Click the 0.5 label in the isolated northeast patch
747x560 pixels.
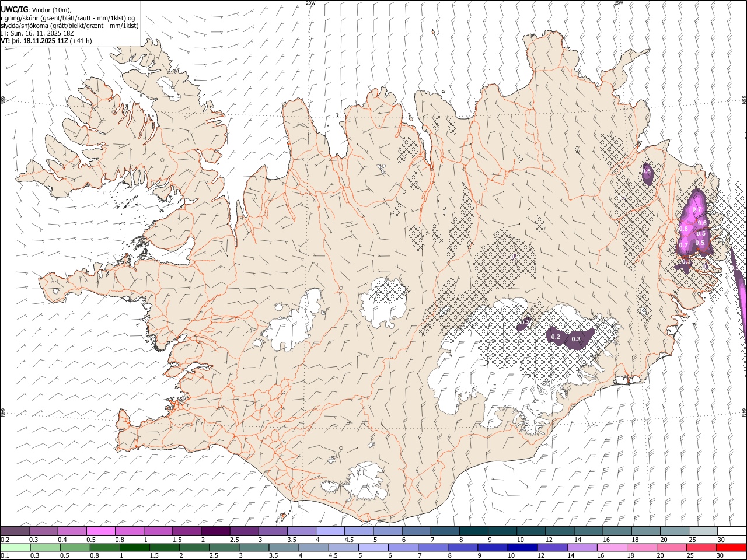[x=646, y=171]
